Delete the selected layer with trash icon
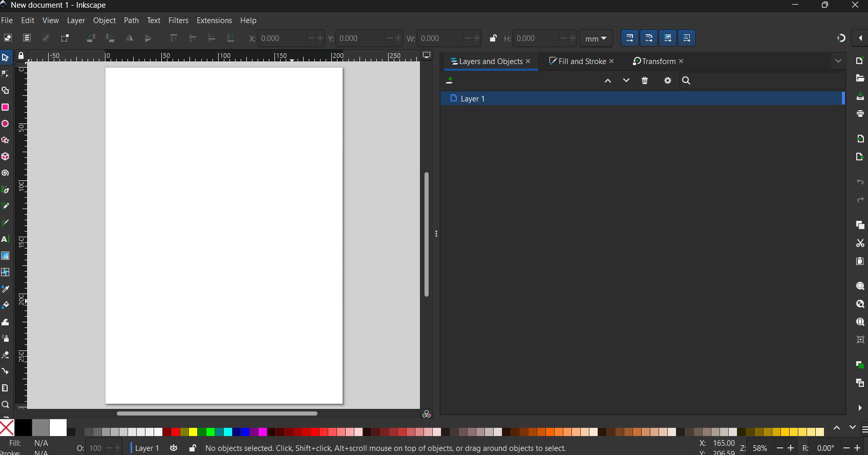 coord(645,81)
